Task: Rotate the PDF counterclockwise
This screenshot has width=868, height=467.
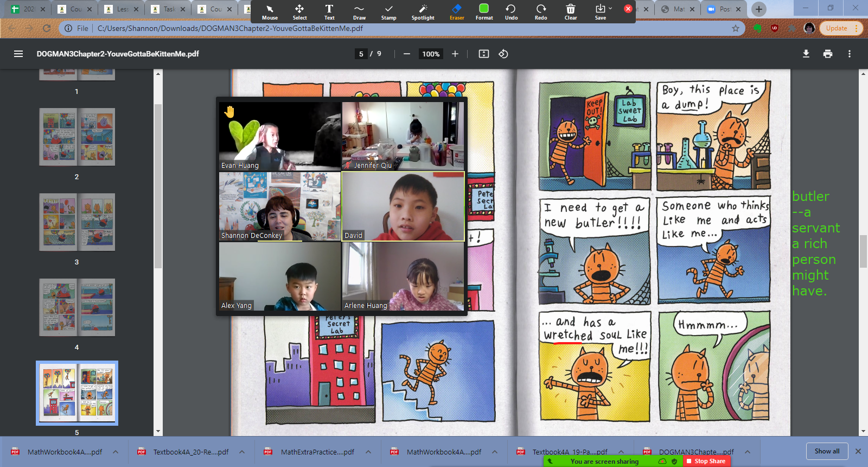Action: tap(503, 54)
